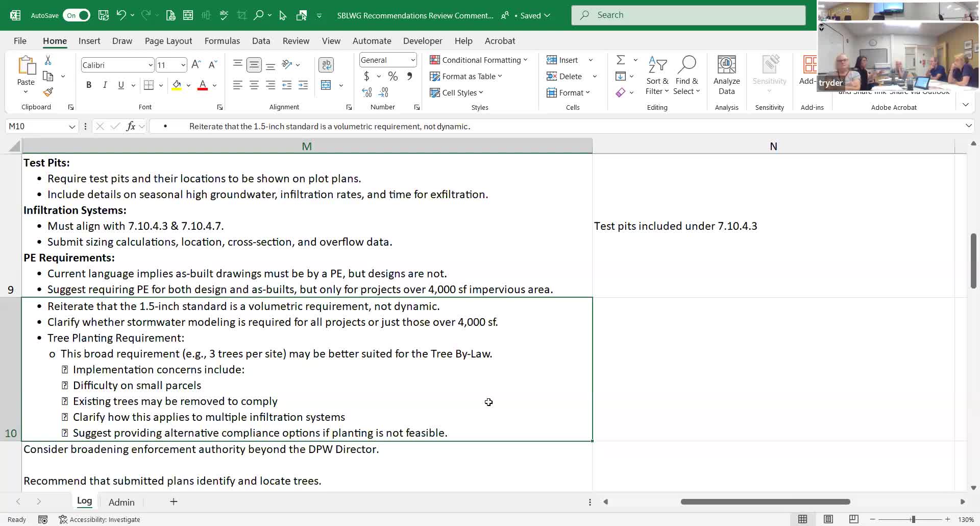Toggle Bold formatting
Screen dimensions: 980x526
click(89, 85)
